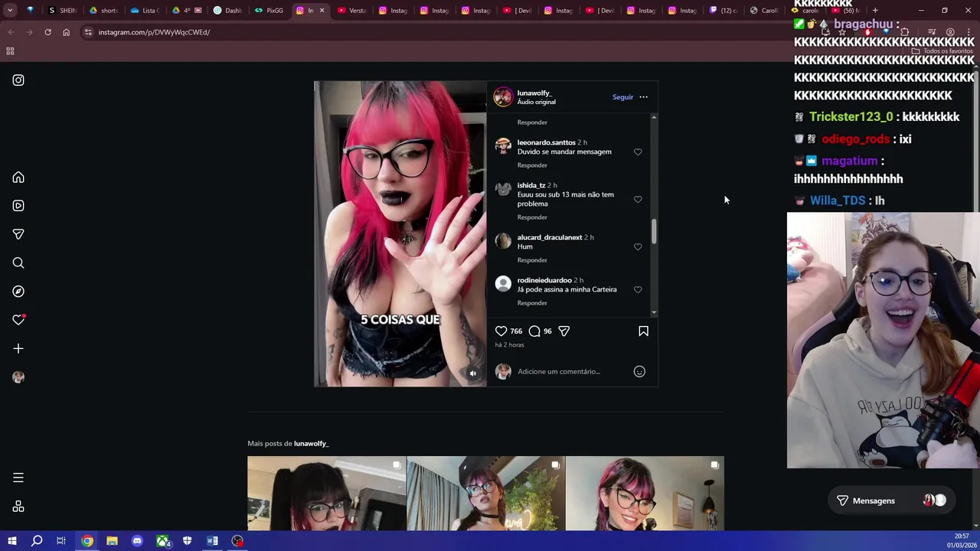Focus the Adicione um comentário field
The width and height of the screenshot is (980, 551).
pos(573,372)
